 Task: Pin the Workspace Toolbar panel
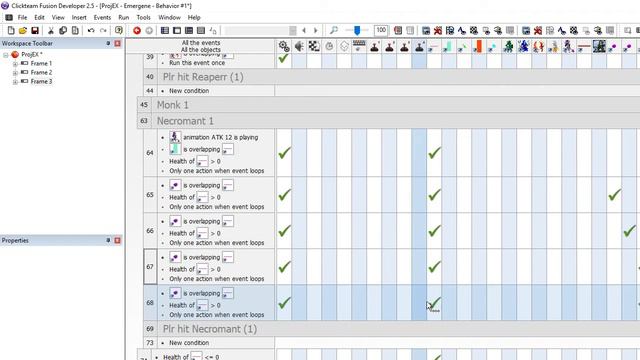click(108, 43)
